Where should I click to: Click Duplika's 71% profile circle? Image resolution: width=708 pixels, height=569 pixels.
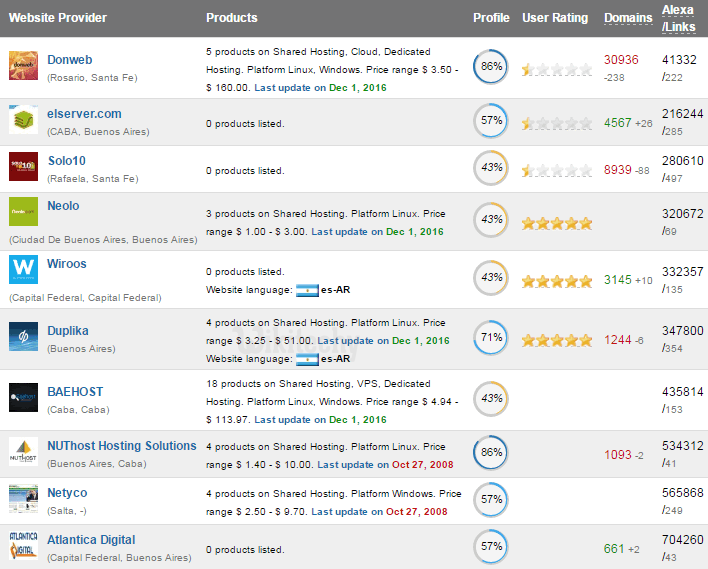tap(491, 337)
